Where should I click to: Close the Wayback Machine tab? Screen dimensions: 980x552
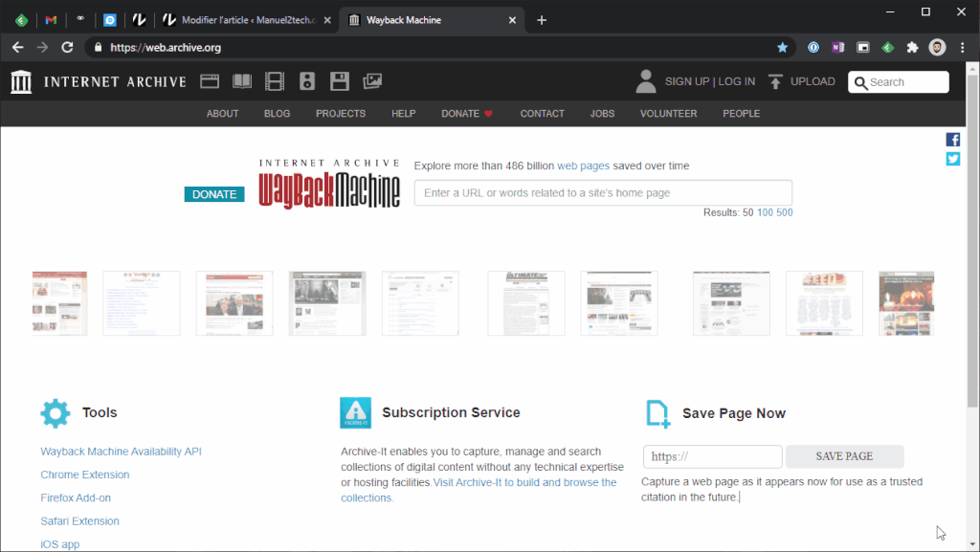coord(512,20)
